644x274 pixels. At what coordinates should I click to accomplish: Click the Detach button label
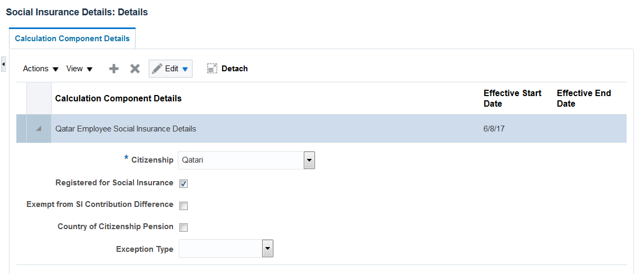pos(235,69)
